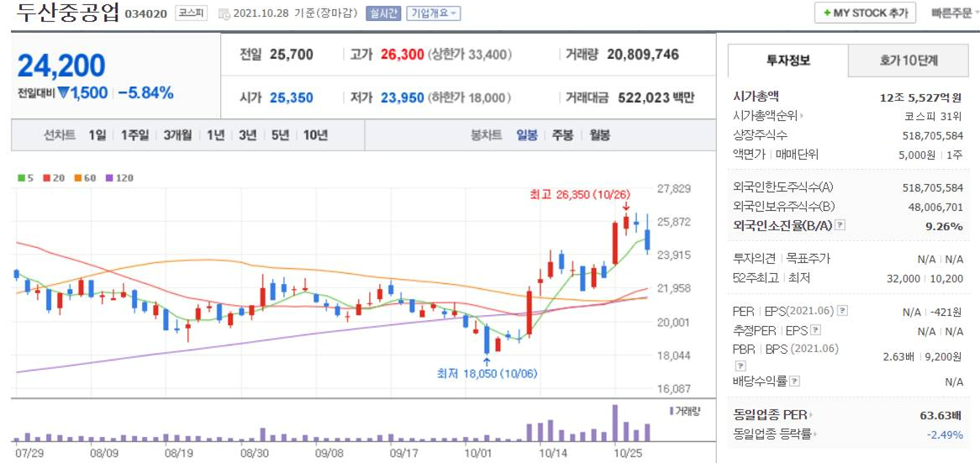980x463 pixels.
Task: Expand the 기업개요 dropdown
Action: click(433, 13)
